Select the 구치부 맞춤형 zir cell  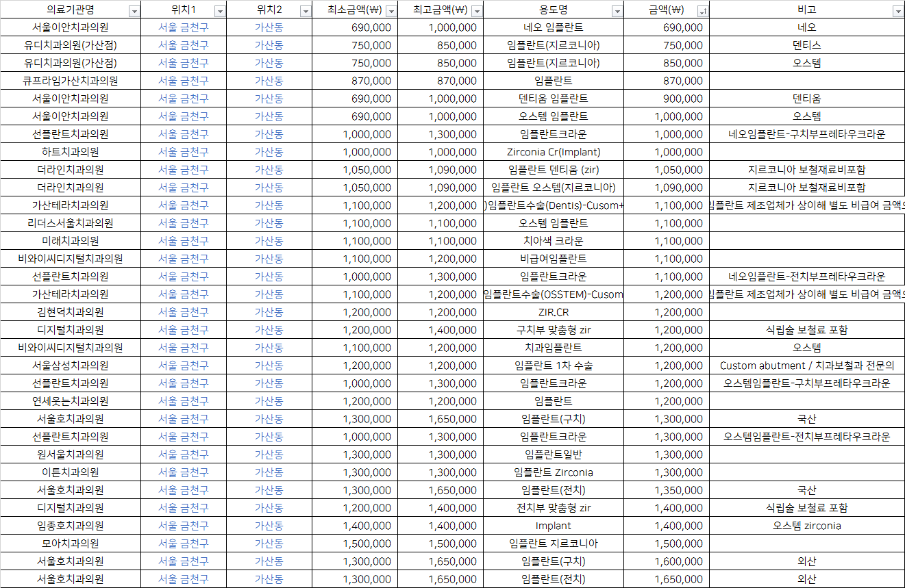(x=554, y=330)
